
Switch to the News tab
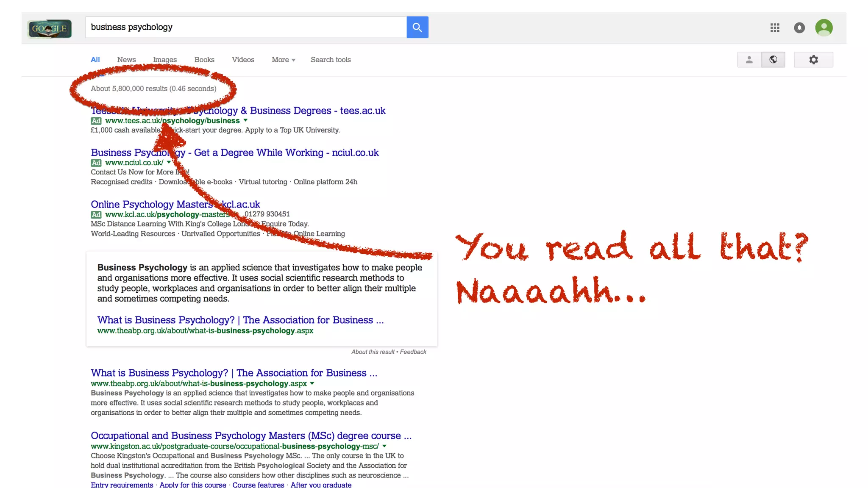click(126, 60)
